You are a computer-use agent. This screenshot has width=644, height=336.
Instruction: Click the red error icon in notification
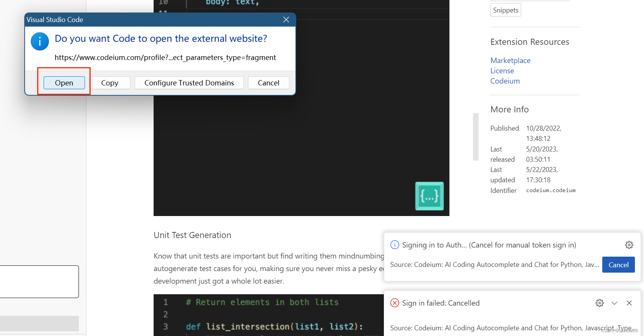coord(395,303)
